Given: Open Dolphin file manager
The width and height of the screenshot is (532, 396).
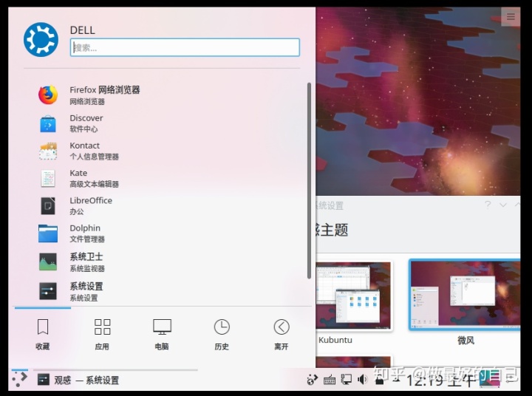Looking at the screenshot, I should pyautogui.click(x=161, y=233).
